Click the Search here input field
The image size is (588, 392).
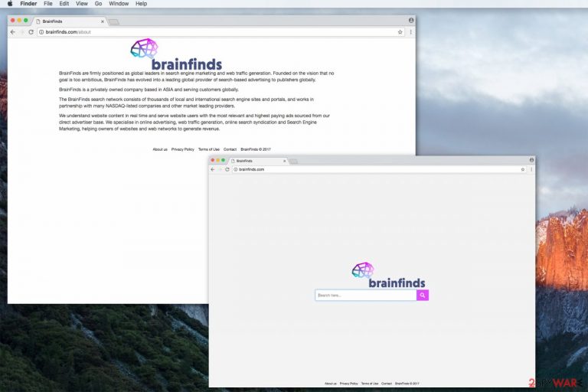tap(366, 296)
